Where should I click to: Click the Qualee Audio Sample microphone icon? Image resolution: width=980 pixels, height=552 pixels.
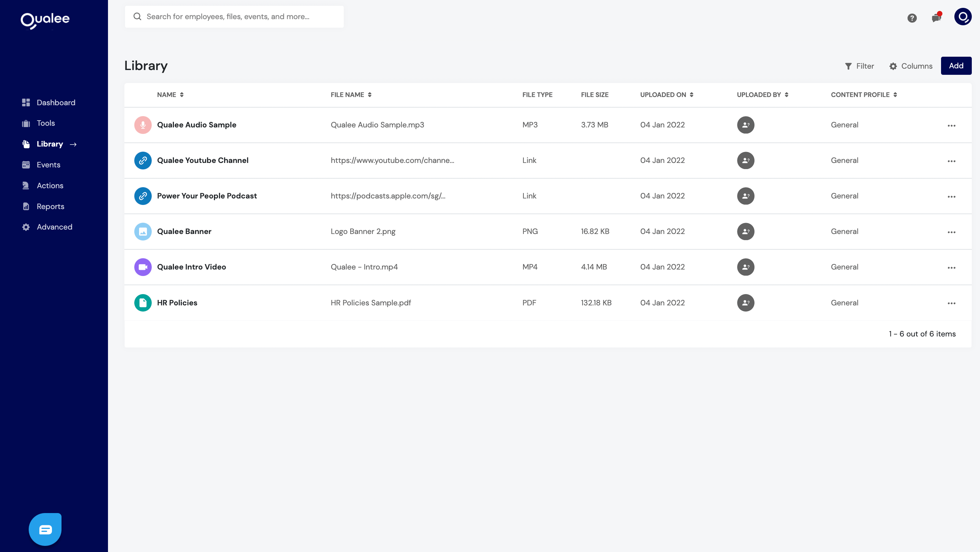pyautogui.click(x=143, y=125)
